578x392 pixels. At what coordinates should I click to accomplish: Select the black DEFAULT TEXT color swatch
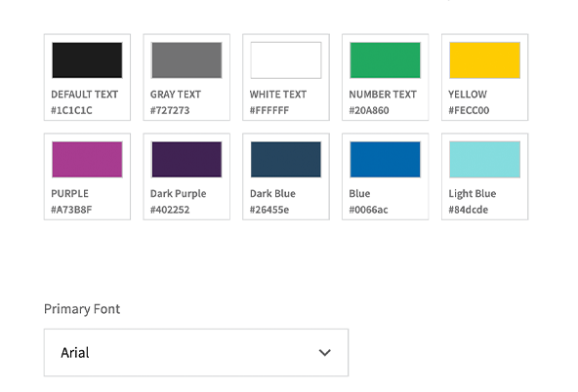point(87,60)
